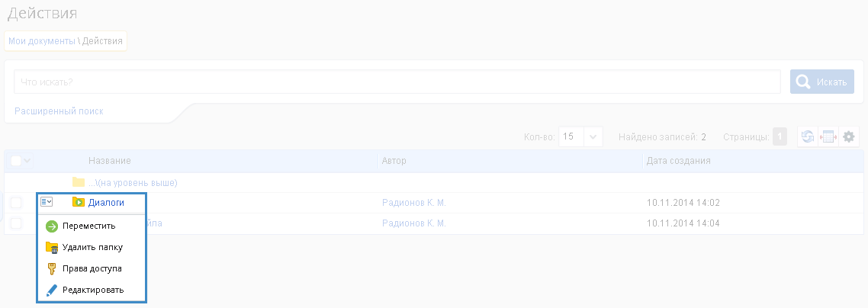The width and height of the screenshot is (868, 308).
Task: Click the row actions menu icon beside Диалоги
Action: (47, 202)
